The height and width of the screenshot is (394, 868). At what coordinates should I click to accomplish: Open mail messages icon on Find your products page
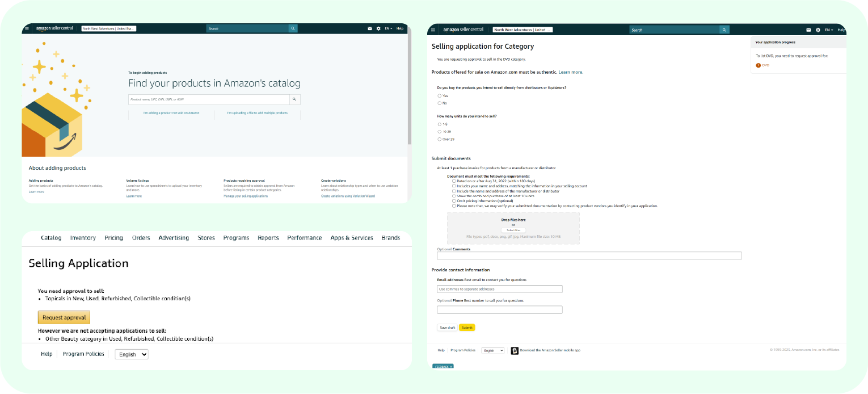tap(370, 28)
